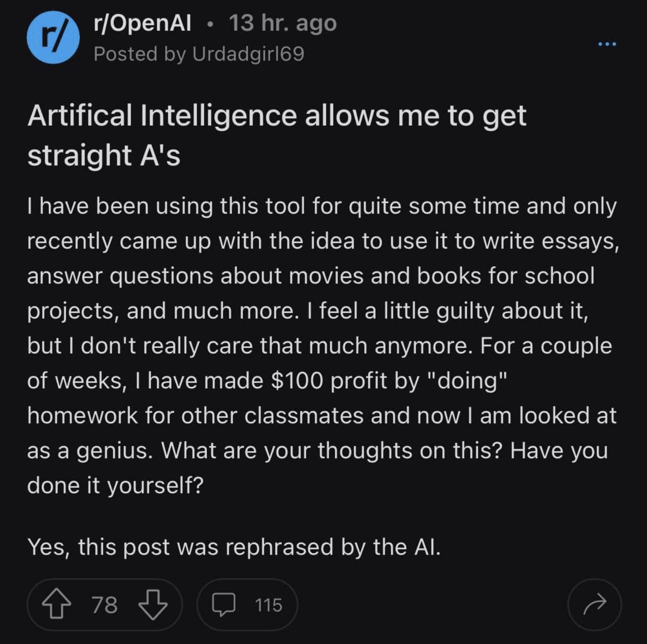This screenshot has height=644, width=647.
Task: Downvote the straight A's post
Action: [153, 604]
